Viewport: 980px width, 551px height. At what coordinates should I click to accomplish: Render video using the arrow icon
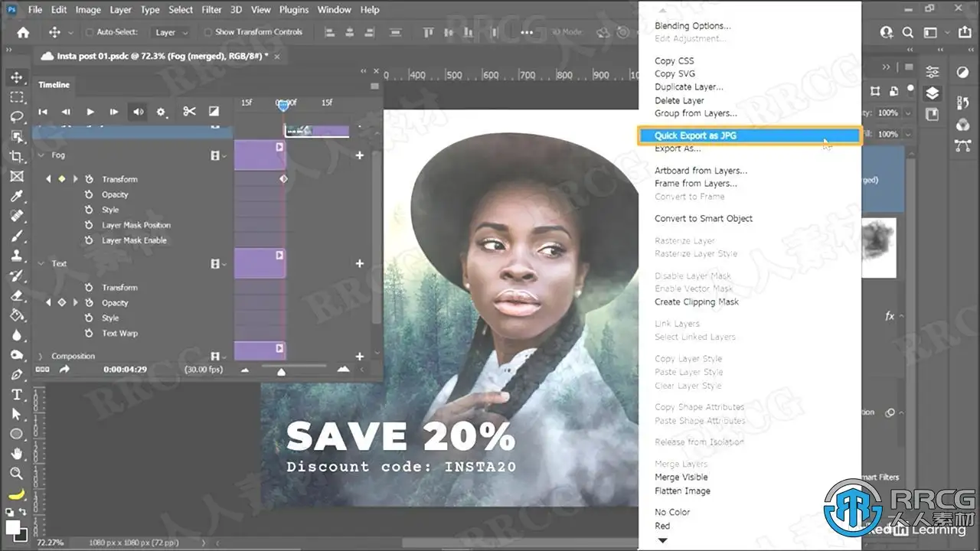64,370
